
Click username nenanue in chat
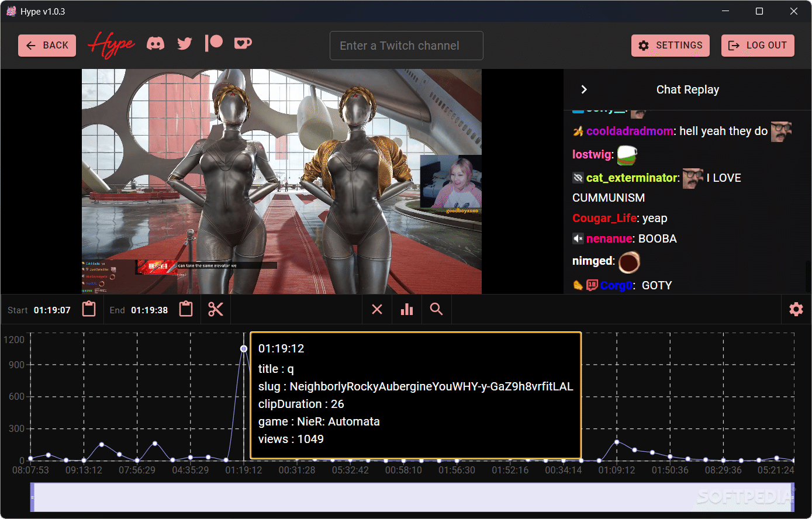pos(609,238)
